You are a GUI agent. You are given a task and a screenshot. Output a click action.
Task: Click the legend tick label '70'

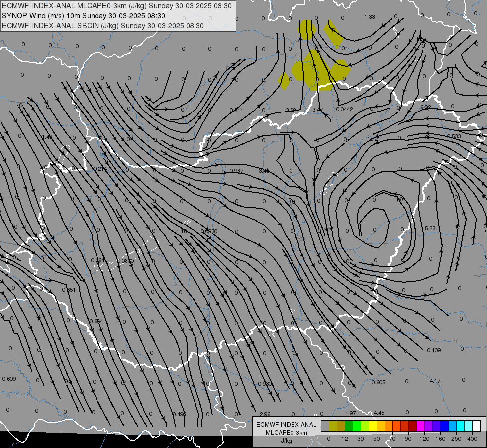tap(392, 439)
